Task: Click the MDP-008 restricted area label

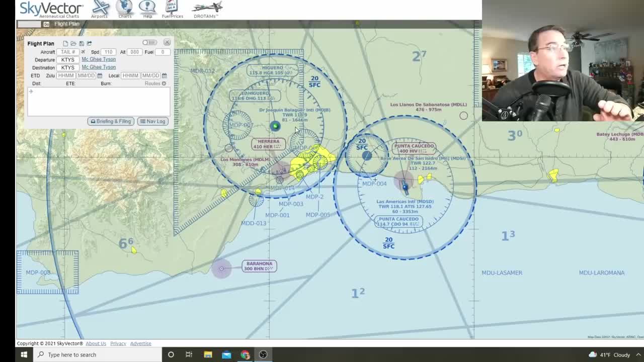Action: [38, 273]
